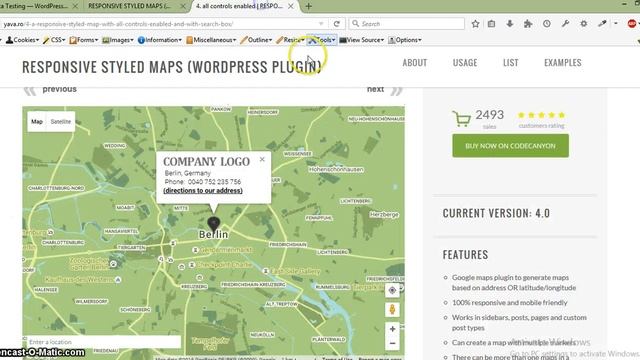Click the site title RESPONSIVE STYLED MAPS
The height and width of the screenshot is (360, 640).
172,67
